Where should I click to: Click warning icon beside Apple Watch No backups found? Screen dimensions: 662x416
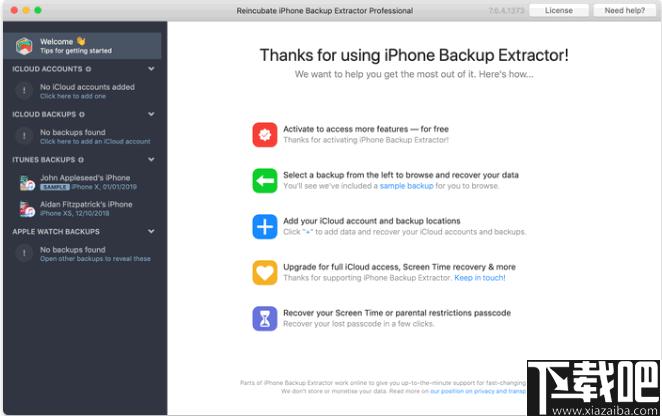click(24, 253)
